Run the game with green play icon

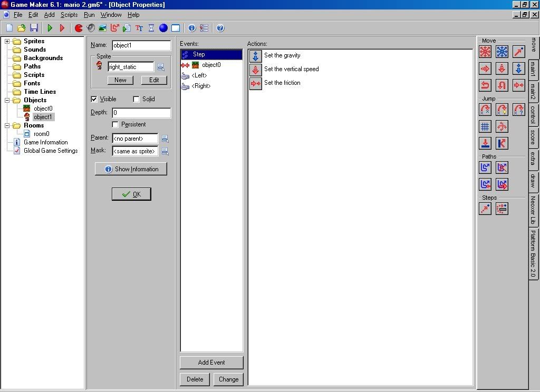50,28
